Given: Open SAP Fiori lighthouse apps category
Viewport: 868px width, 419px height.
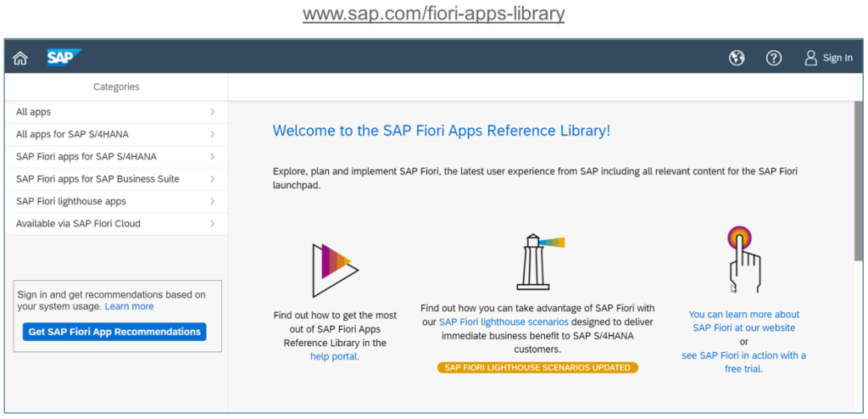Looking at the screenshot, I should click(x=116, y=201).
